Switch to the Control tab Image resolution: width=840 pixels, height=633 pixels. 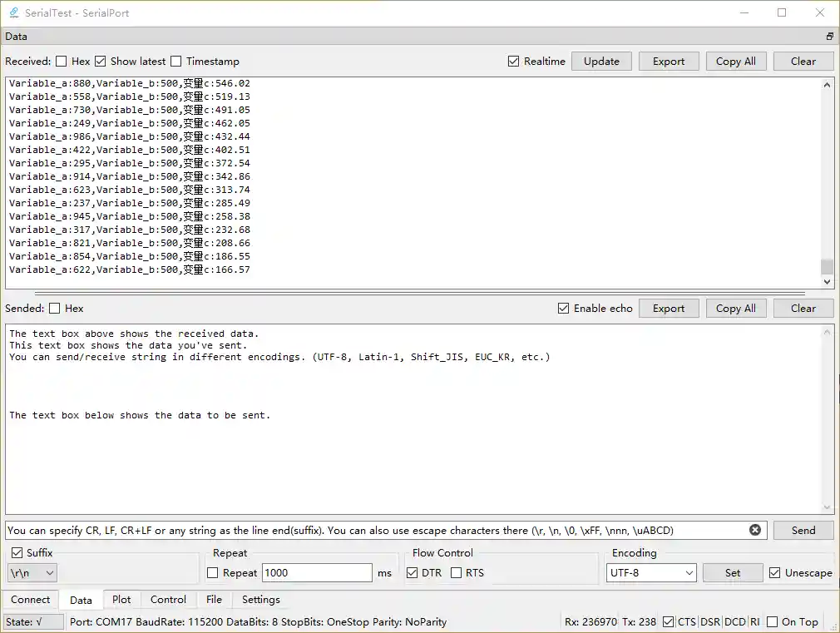coord(168,599)
